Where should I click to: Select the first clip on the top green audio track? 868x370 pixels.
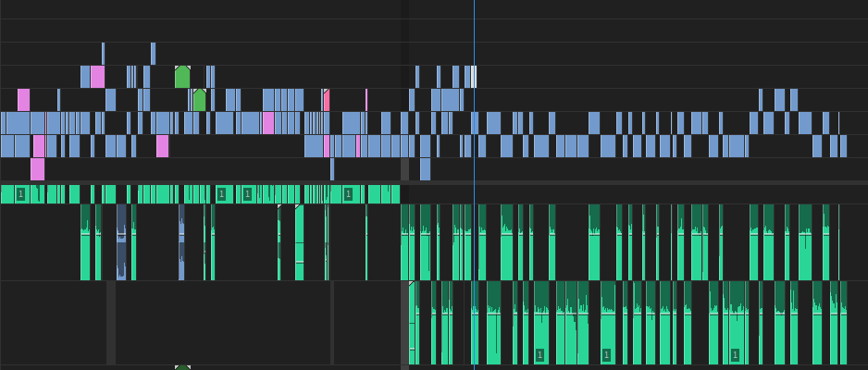coord(6,194)
